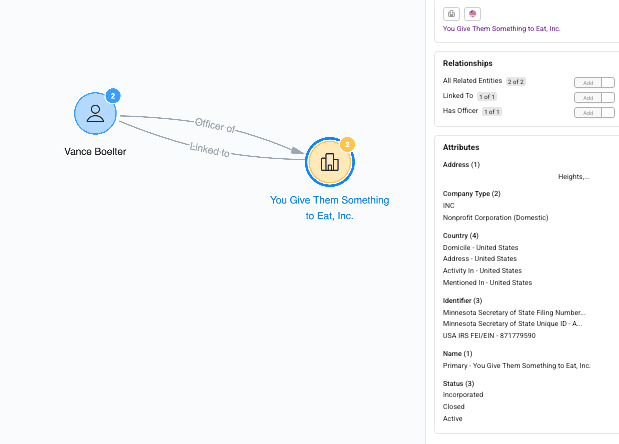The width and height of the screenshot is (619, 444).
Task: Click the truncated address value 'Heights,...'
Action: [x=573, y=176]
